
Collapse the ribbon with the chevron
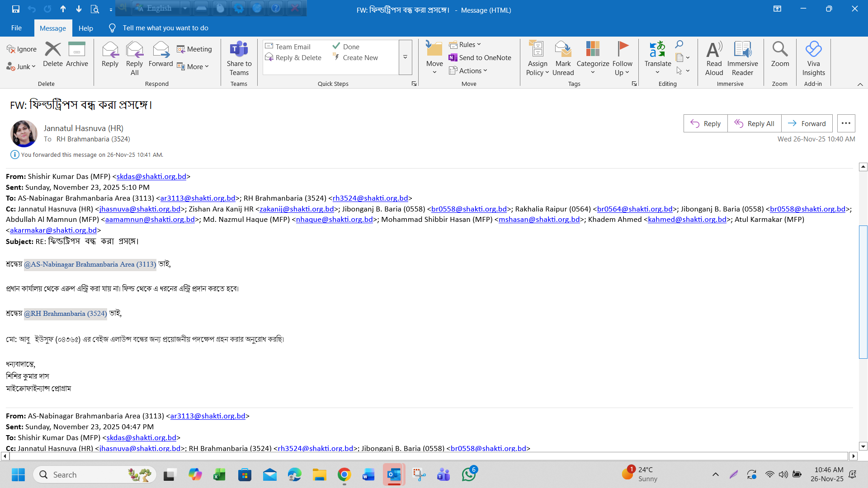[860, 84]
